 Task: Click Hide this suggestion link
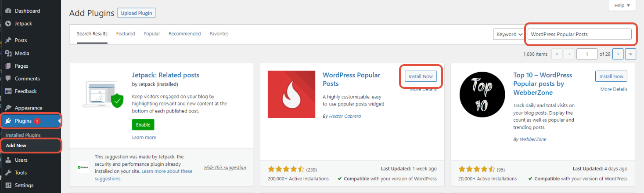coord(225,168)
